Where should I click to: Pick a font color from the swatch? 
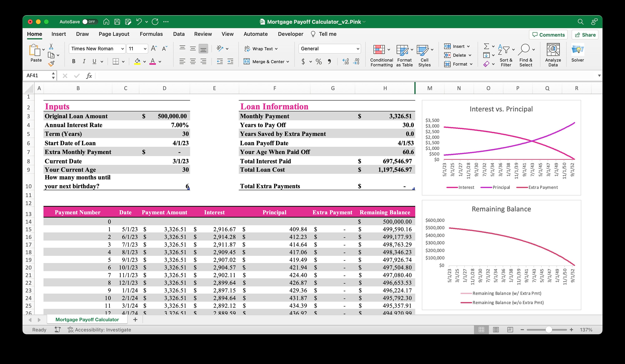coord(152,61)
